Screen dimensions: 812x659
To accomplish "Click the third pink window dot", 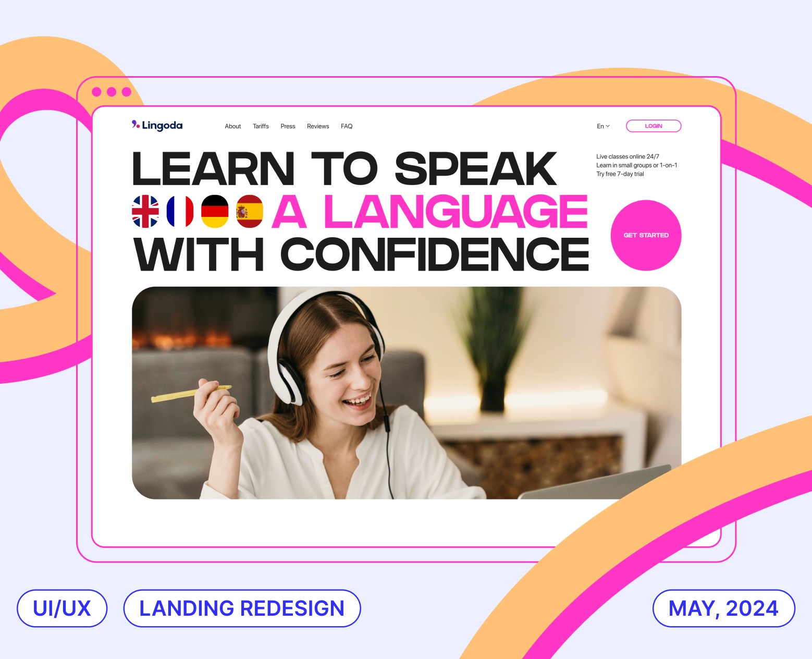I will coord(127,92).
